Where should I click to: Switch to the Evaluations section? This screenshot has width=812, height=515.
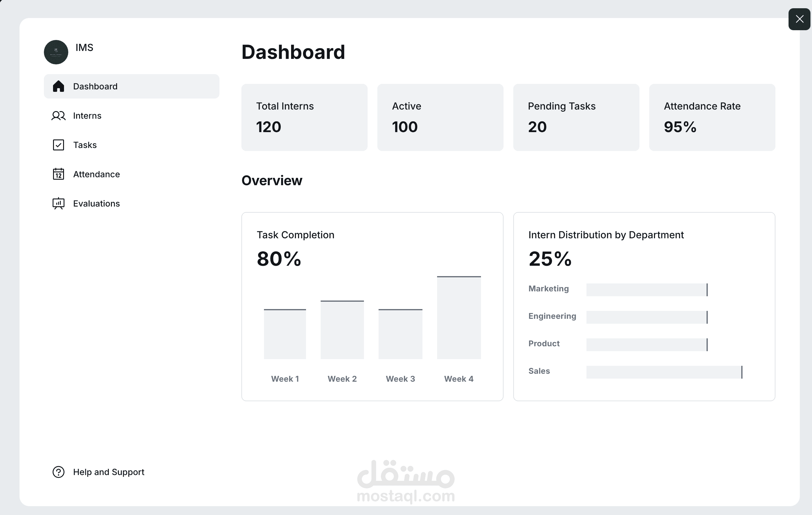pos(96,203)
